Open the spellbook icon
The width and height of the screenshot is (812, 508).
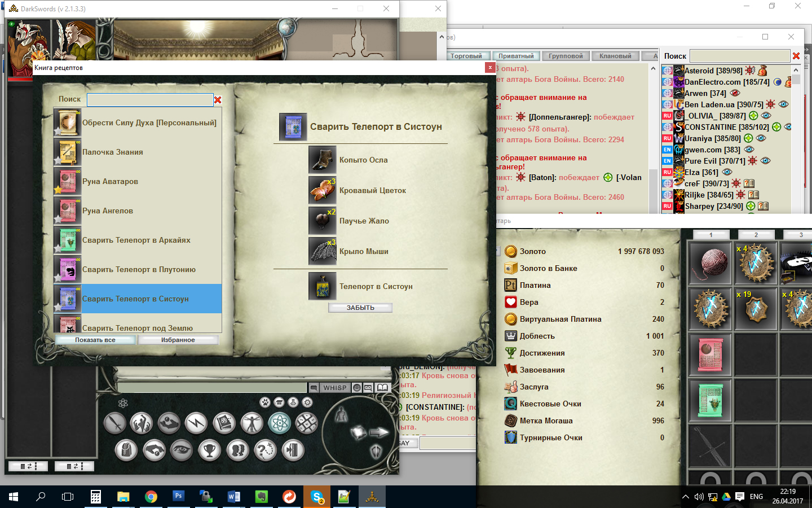click(224, 422)
